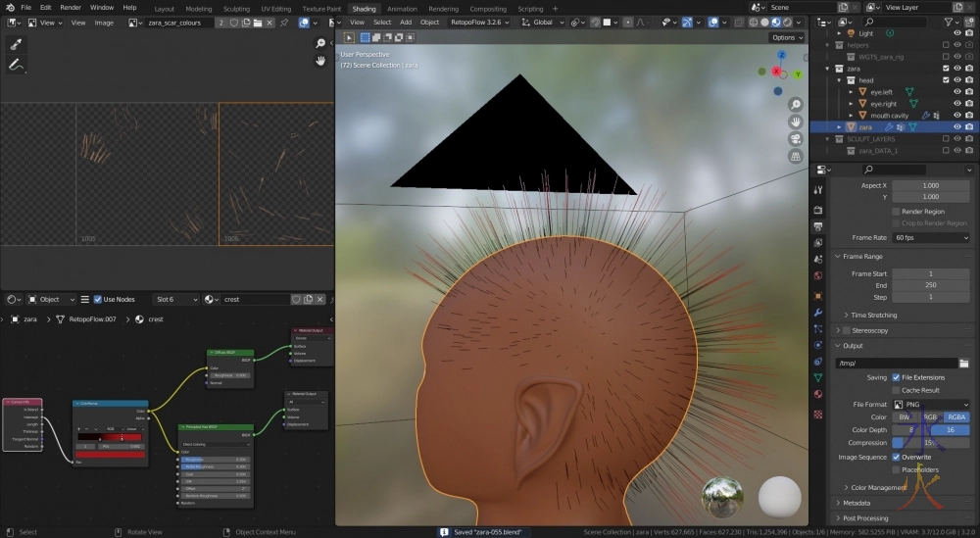Select the Sample eyedropper tool in image editor
The image size is (980, 538).
[x=16, y=44]
